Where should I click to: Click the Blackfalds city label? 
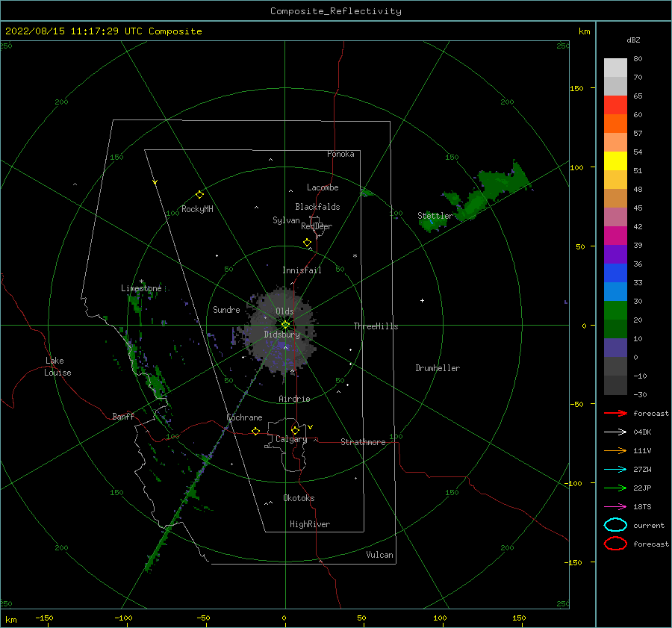pos(317,207)
